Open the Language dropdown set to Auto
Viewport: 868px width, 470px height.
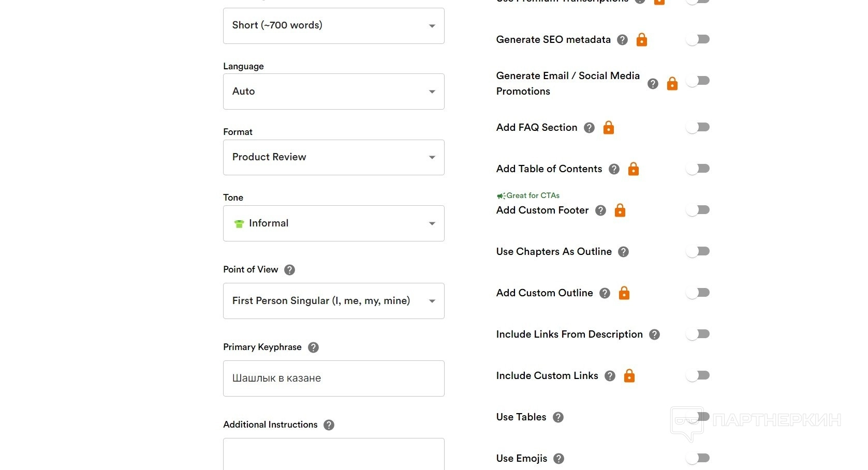(x=333, y=92)
